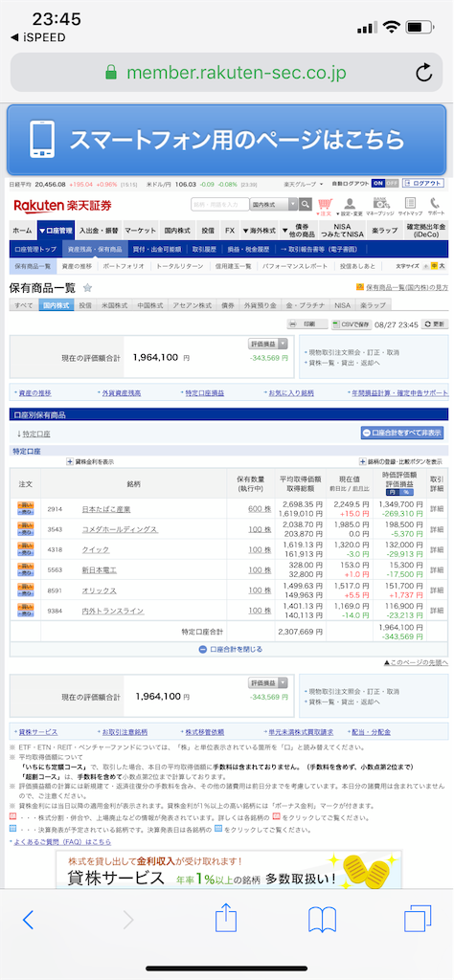This screenshot has height=980, width=454.
Task: Open 確定拠出年金 (iDeCo) menu
Action: pyautogui.click(x=426, y=230)
